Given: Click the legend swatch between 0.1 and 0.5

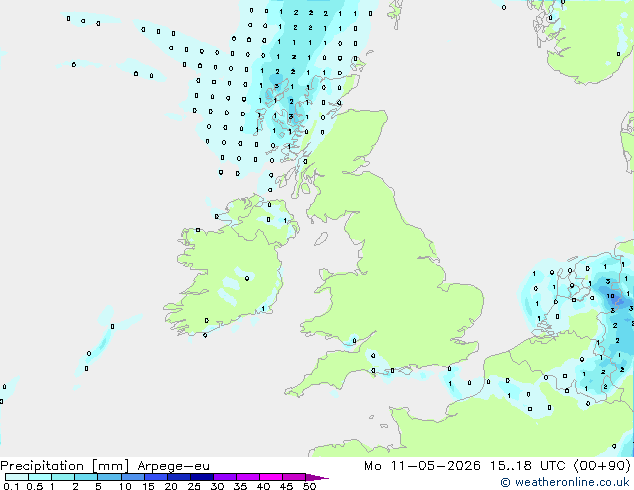Looking at the screenshot, I should [17, 477].
